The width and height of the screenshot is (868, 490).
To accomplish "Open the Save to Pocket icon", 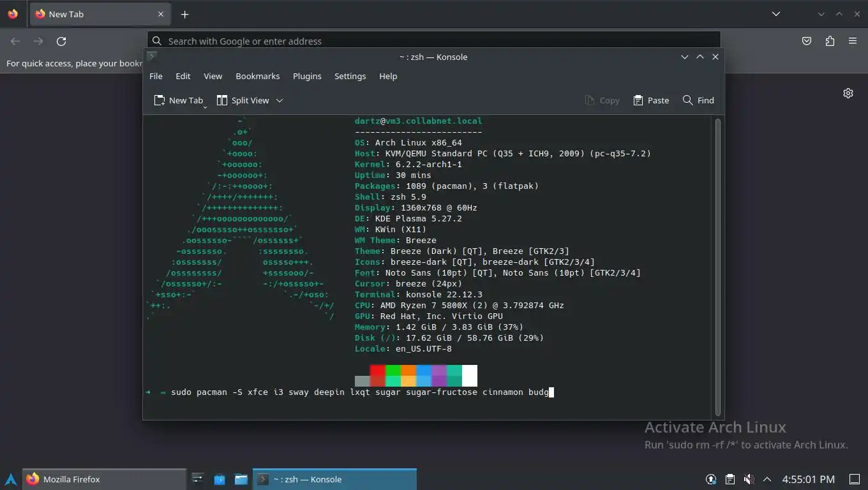I will pyautogui.click(x=807, y=41).
